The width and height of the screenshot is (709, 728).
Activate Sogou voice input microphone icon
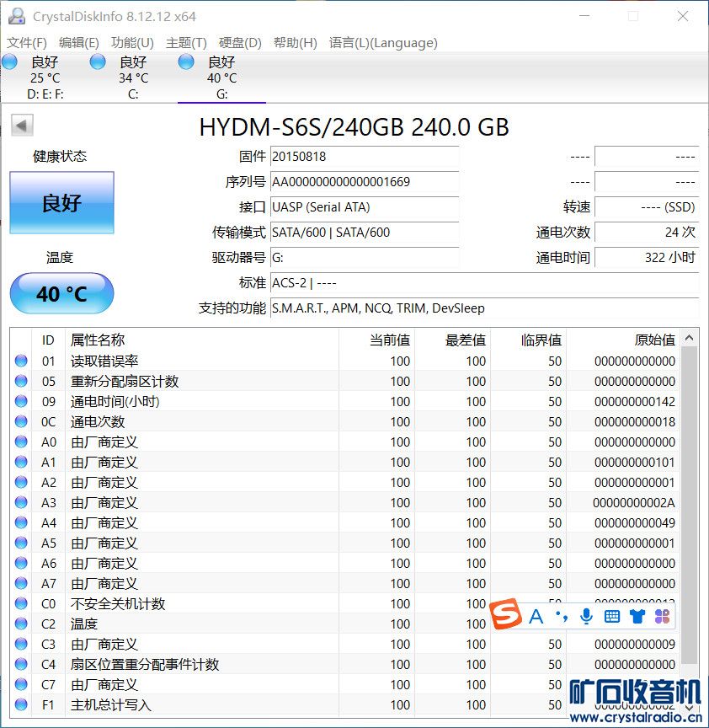587,617
